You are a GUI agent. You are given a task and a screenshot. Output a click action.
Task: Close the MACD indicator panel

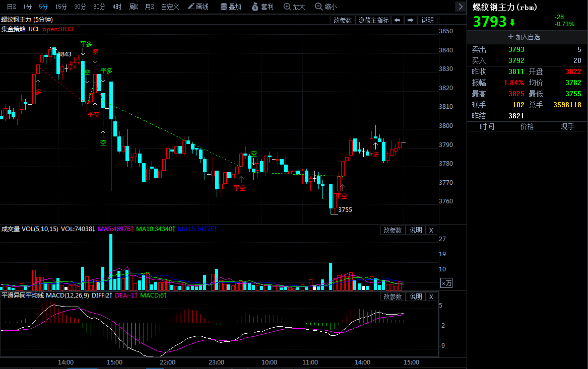[431, 297]
